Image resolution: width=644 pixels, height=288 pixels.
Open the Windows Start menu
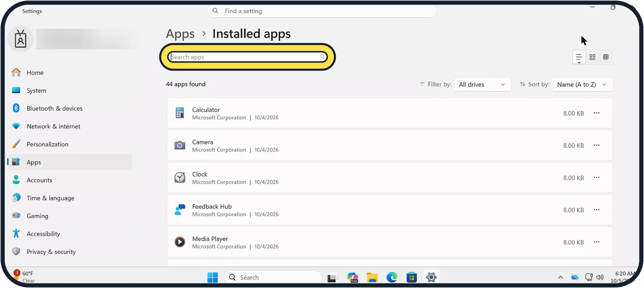point(213,278)
